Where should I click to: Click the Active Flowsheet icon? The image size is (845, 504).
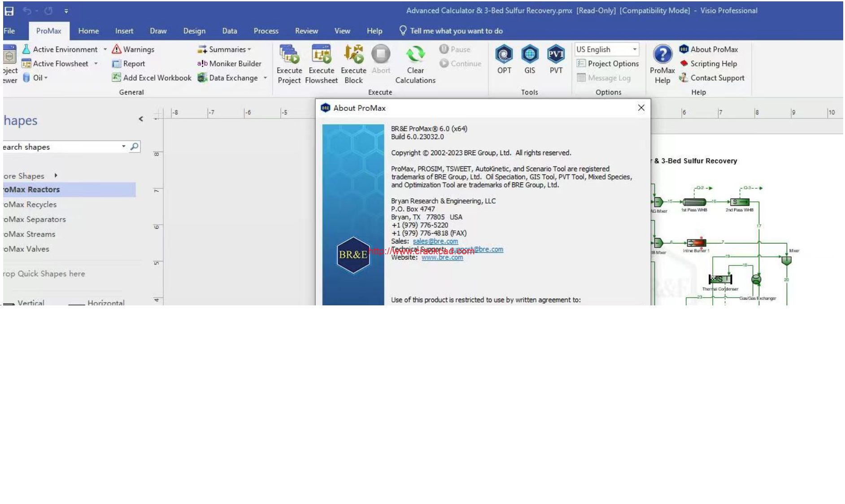point(26,64)
